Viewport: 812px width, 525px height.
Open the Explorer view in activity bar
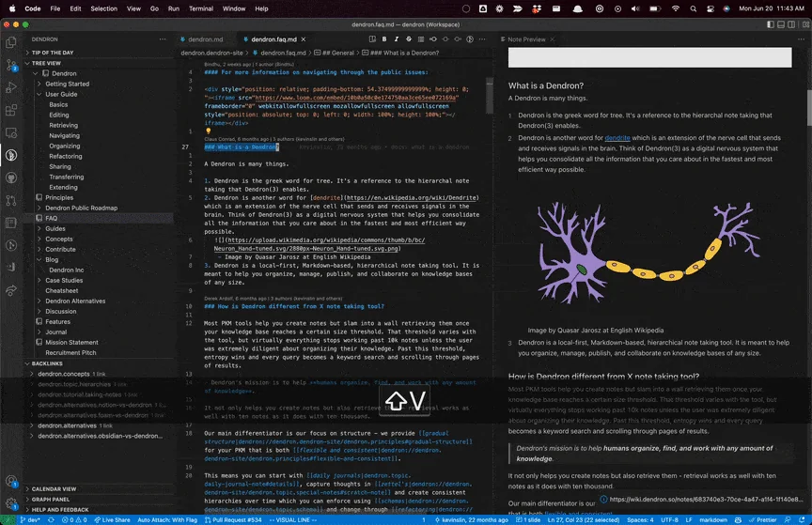11,42
